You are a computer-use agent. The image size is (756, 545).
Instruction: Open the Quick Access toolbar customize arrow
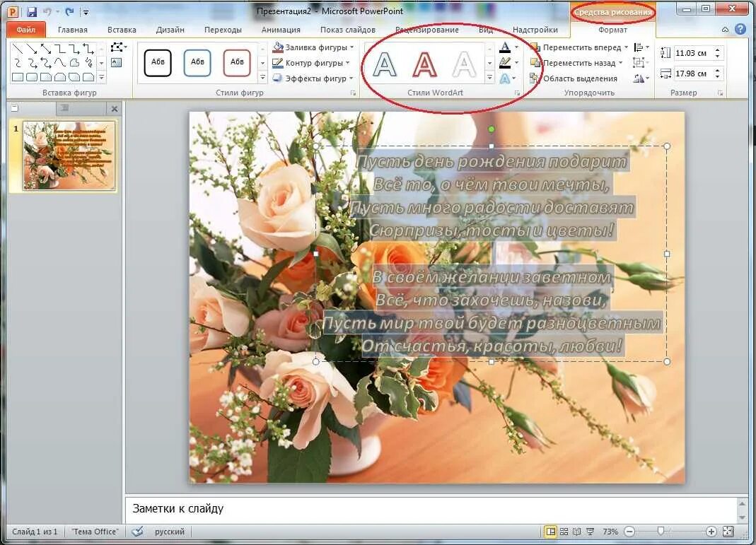pos(86,12)
